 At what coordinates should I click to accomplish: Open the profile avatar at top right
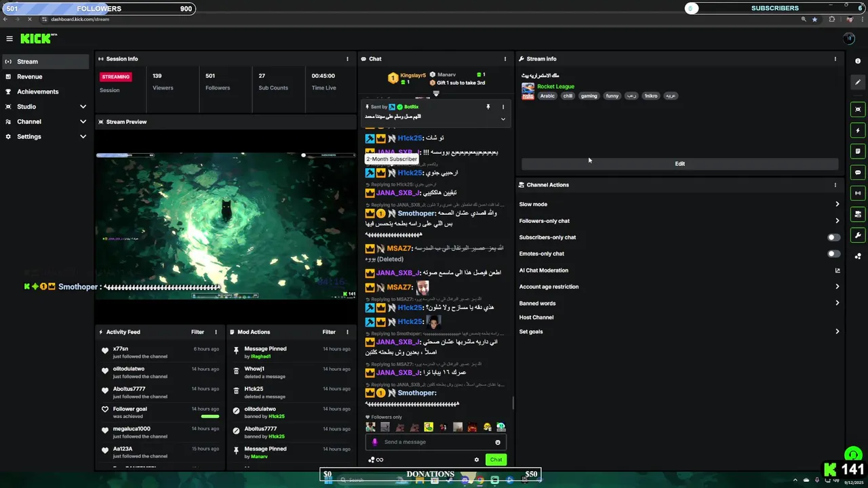tap(849, 39)
